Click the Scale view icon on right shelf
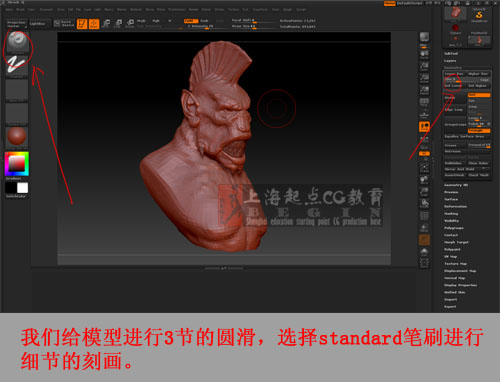Viewport: 500px width, 382px height. (x=424, y=192)
